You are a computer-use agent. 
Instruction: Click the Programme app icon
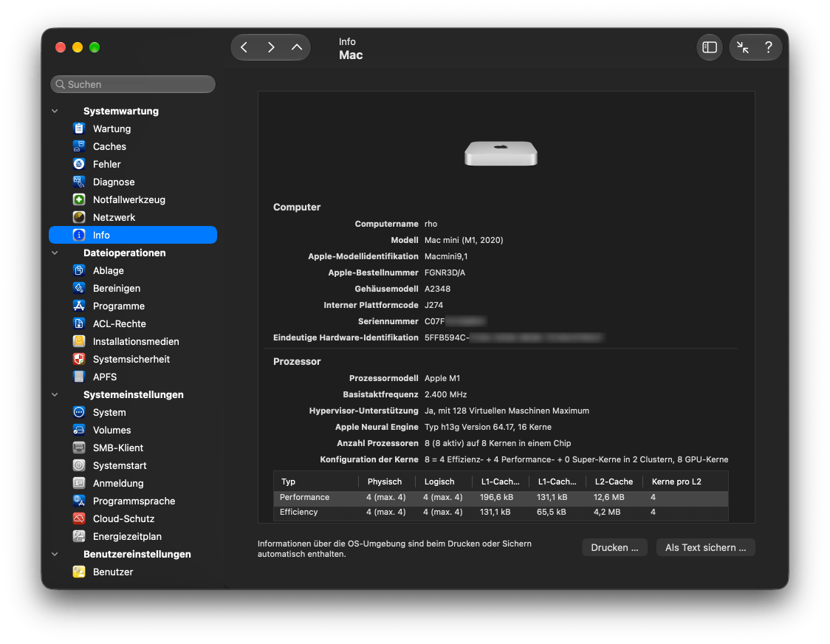click(79, 306)
